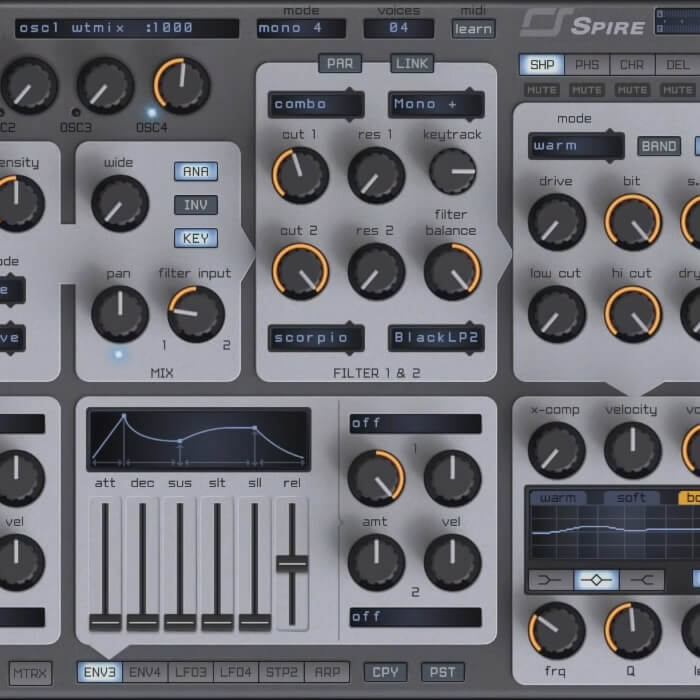
Task: Click the CPY copy button
Action: pos(385,672)
